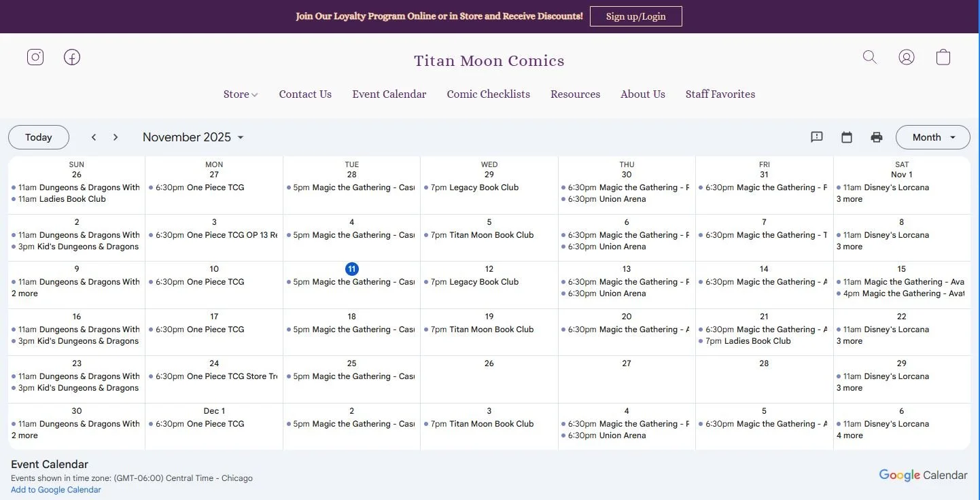Viewport: 980px width, 500px height.
Task: Open the Resources menu item
Action: (x=576, y=94)
